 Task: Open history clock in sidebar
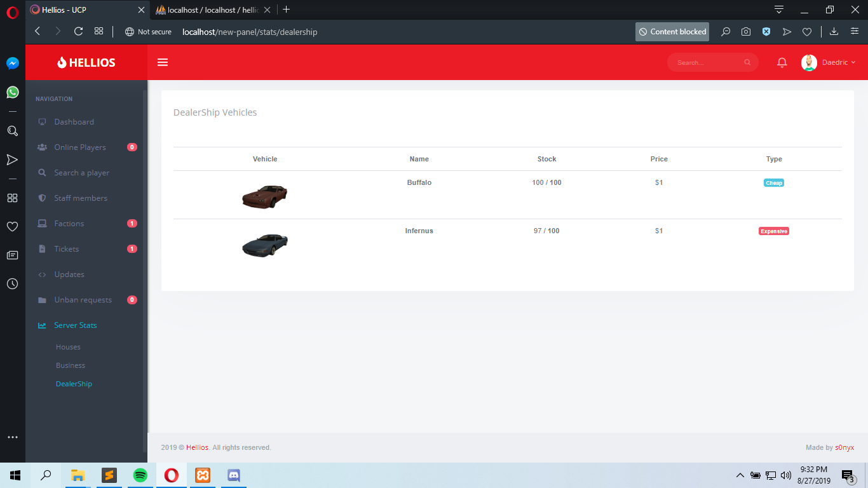tap(12, 283)
